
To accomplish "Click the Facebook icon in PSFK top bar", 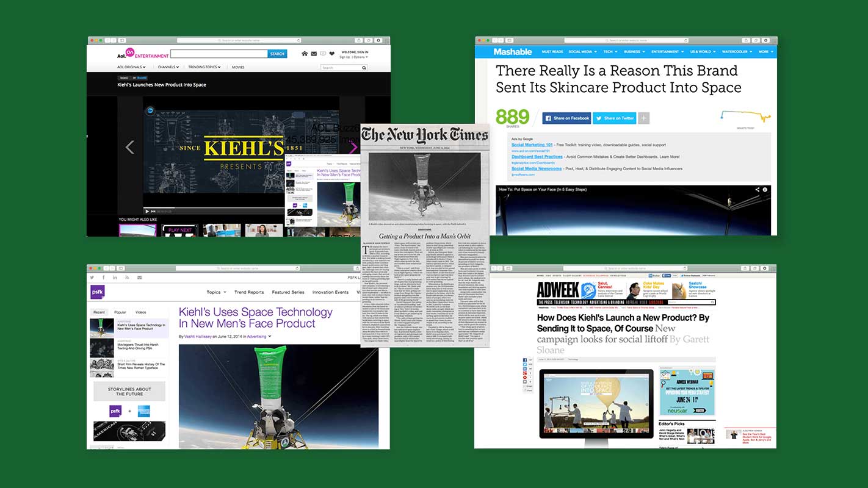I will pos(104,278).
